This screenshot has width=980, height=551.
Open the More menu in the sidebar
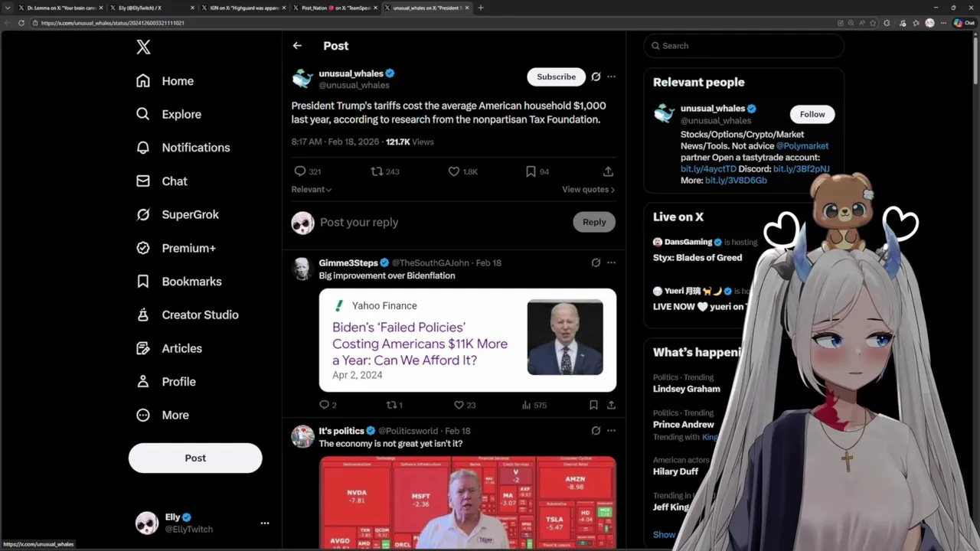click(162, 415)
